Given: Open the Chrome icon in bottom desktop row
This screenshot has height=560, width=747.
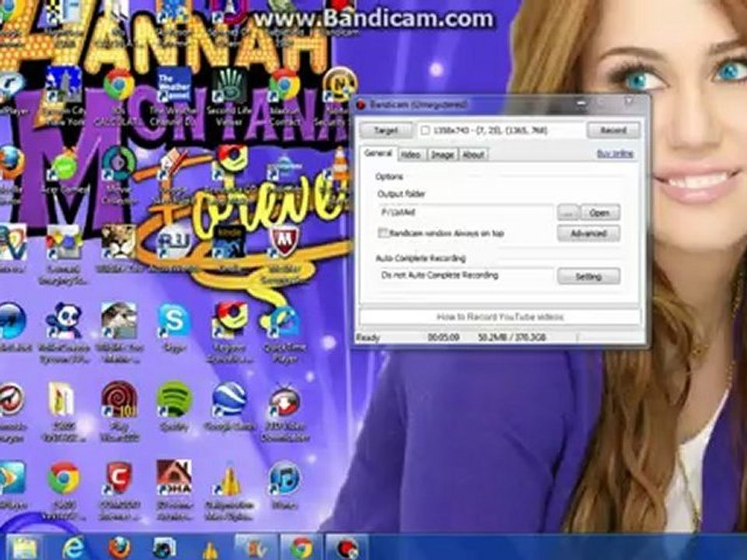Looking at the screenshot, I should tap(63, 478).
